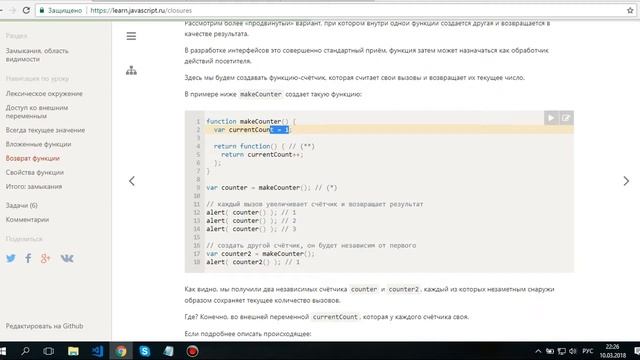
Task: Switch to Chrome in taskbar
Action: tap(121, 351)
